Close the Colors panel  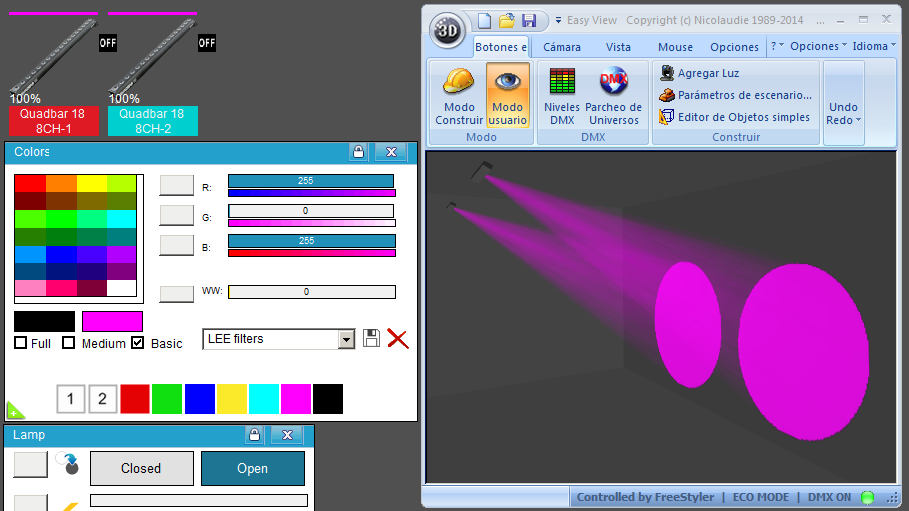391,152
